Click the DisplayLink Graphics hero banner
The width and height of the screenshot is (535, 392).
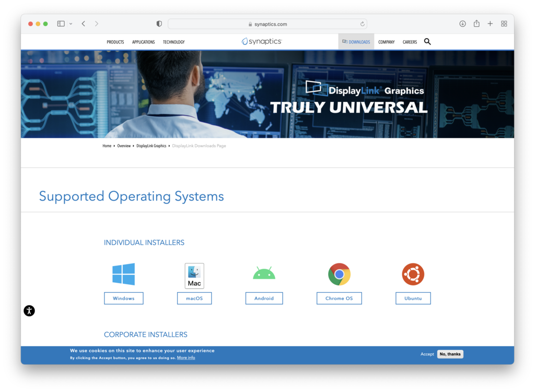[267, 94]
